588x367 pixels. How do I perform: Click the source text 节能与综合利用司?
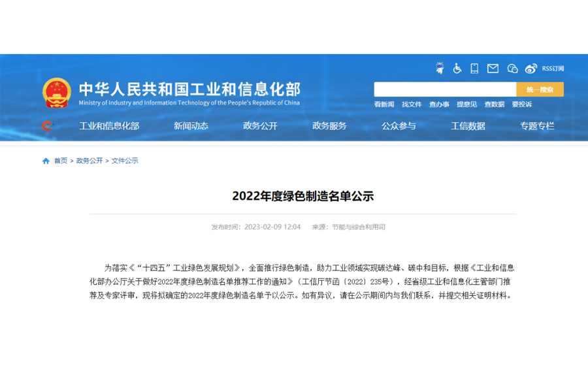359,227
